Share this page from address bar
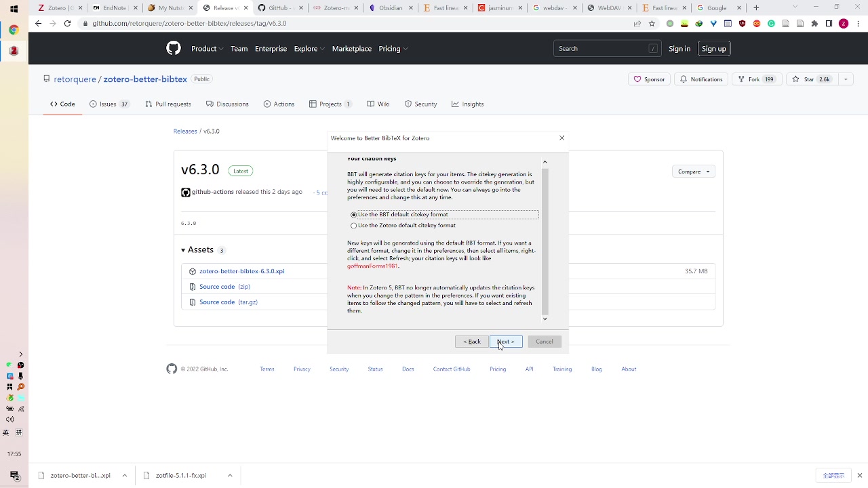Image resolution: width=868 pixels, height=488 pixels. 637,23
